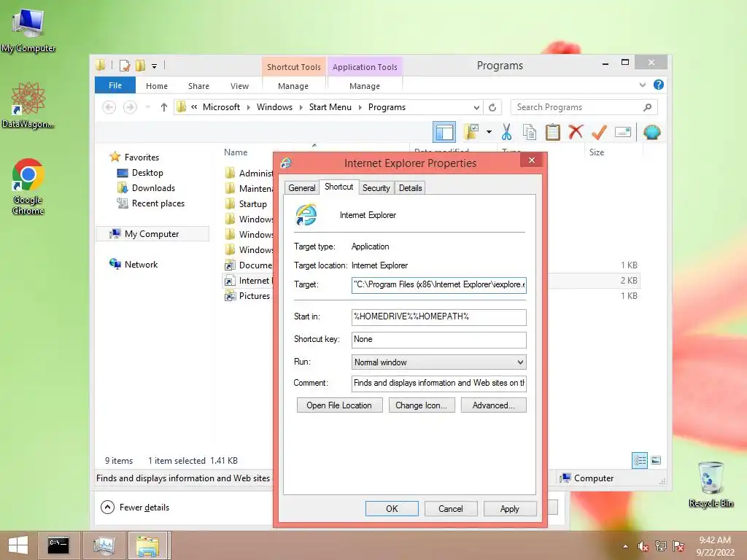Click the Cut scissors toolbar icon
Screen dimensions: 747x560
506,133
